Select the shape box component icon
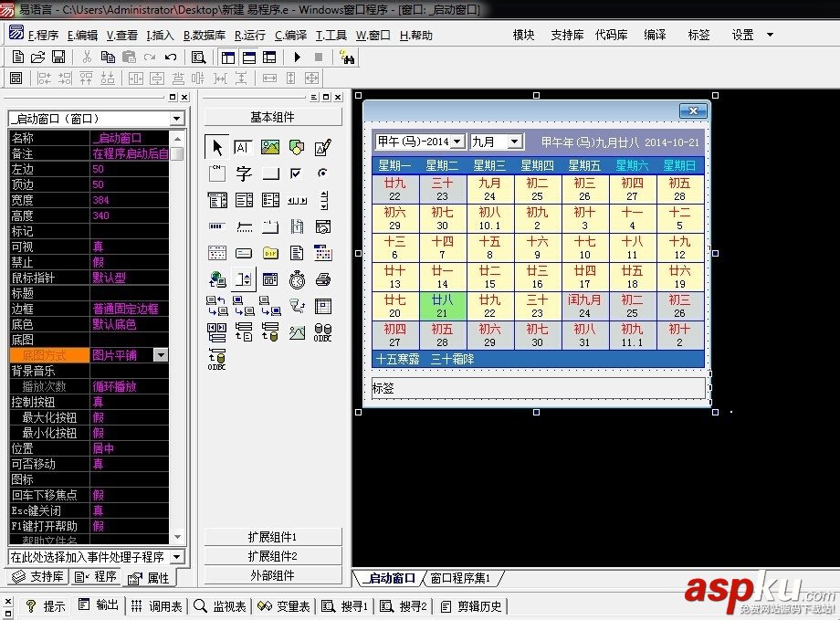Image resolution: width=840 pixels, height=620 pixels. pos(296,147)
